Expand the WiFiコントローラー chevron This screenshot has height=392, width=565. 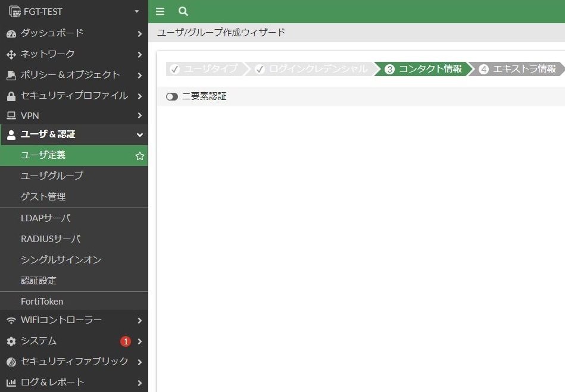[x=140, y=321]
